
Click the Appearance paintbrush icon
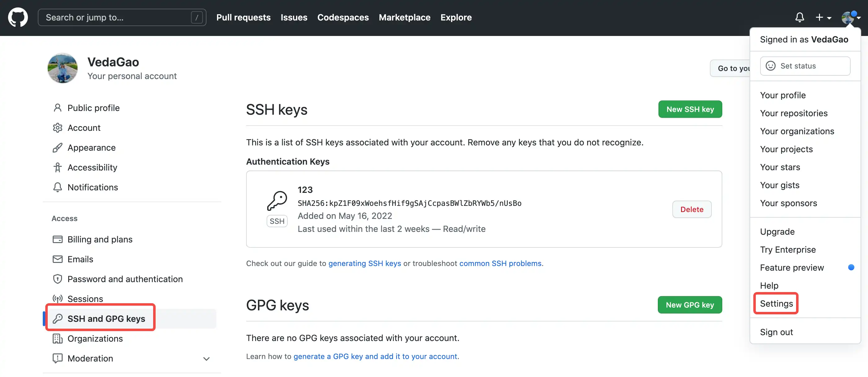(58, 148)
